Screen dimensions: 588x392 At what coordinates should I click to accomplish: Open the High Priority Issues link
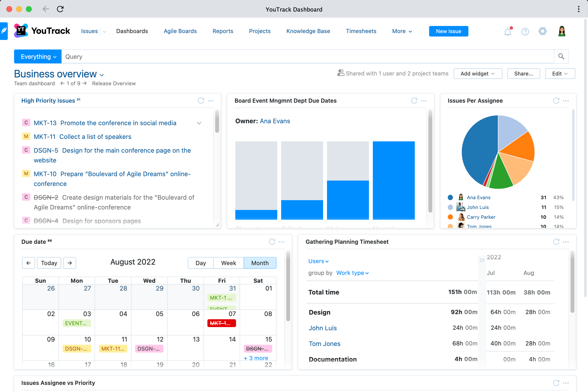tap(48, 101)
